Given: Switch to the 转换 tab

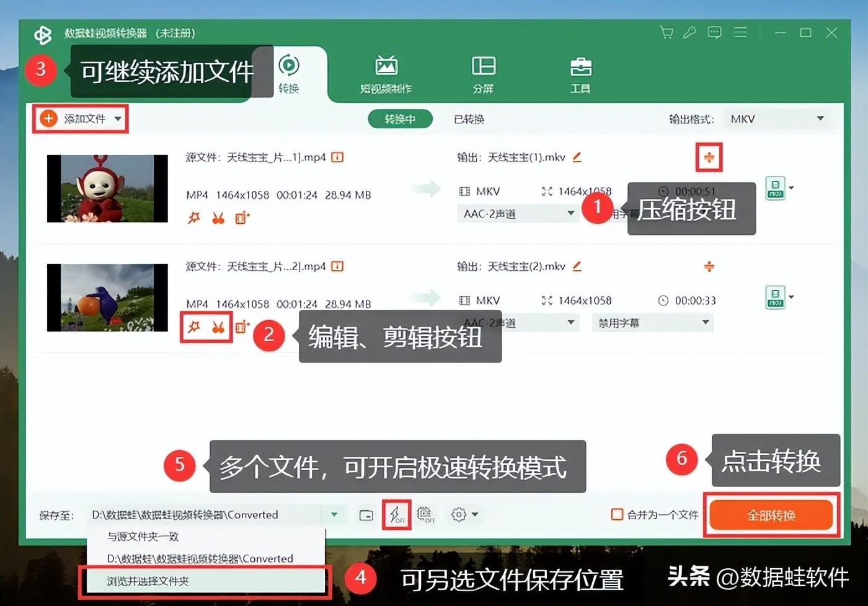Looking at the screenshot, I should coord(289,74).
